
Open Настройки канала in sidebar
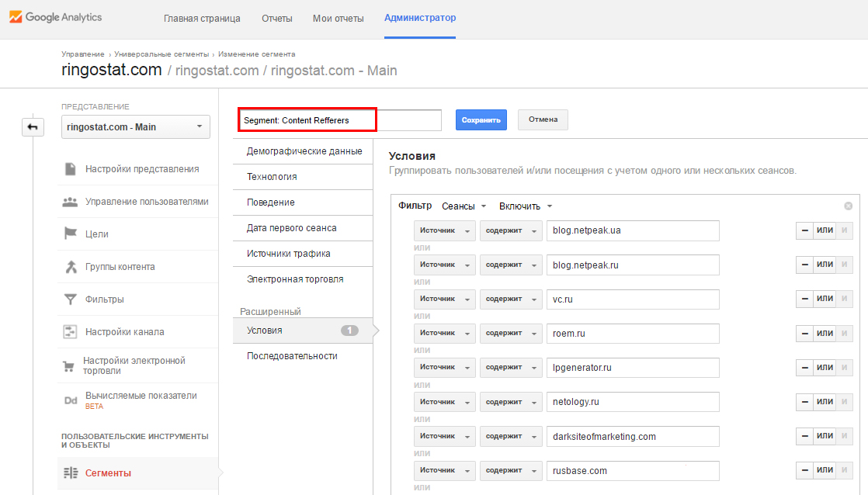click(124, 332)
